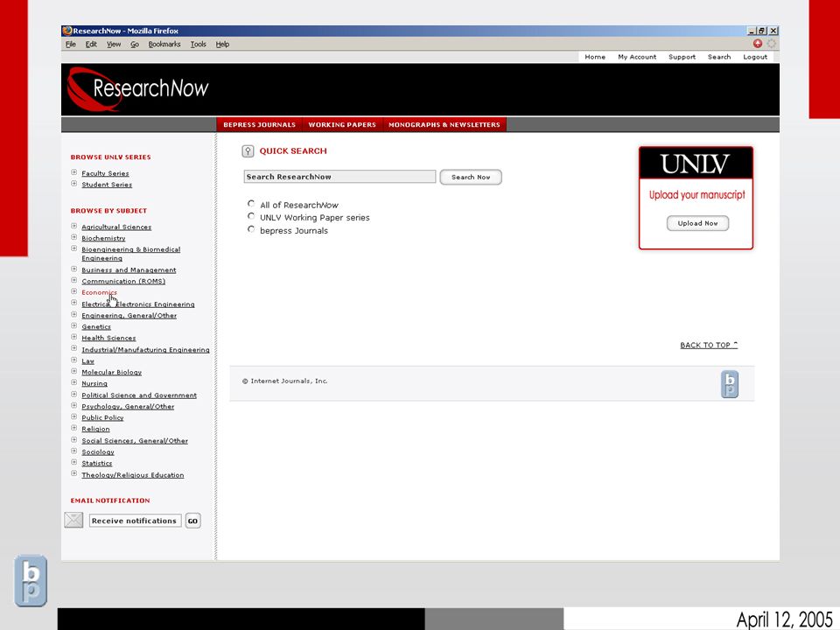The image size is (840, 630).
Task: Open the Industrial/Manufacturing Engineering link
Action: (x=146, y=350)
